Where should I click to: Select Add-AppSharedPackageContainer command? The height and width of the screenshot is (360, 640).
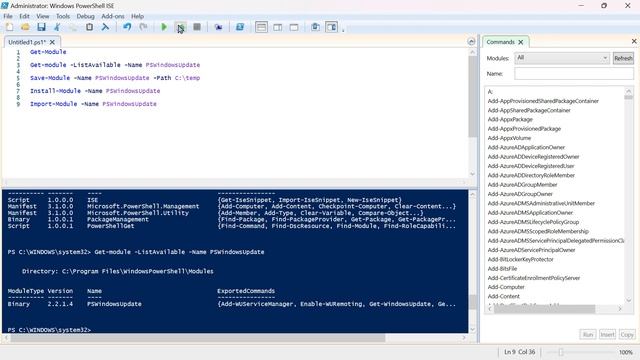(x=529, y=110)
